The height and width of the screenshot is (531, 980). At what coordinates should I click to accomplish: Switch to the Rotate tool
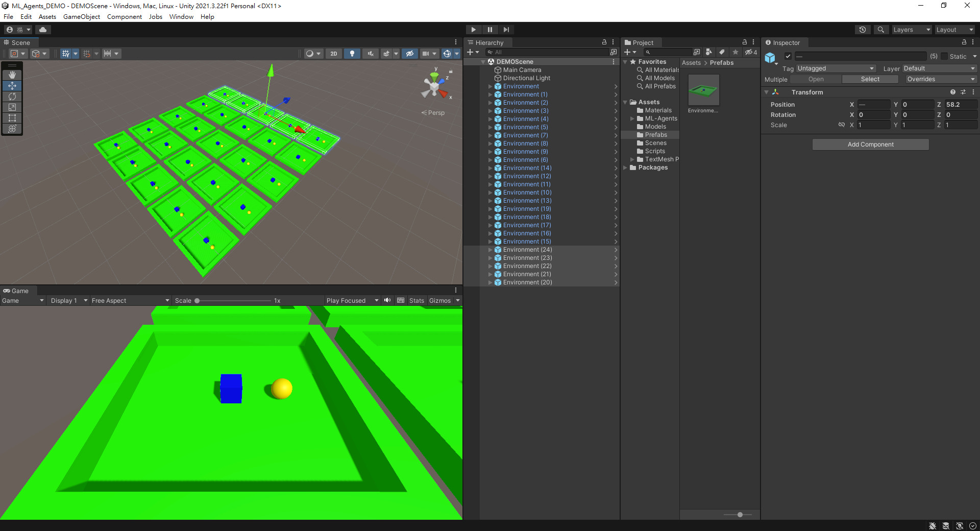pos(12,96)
